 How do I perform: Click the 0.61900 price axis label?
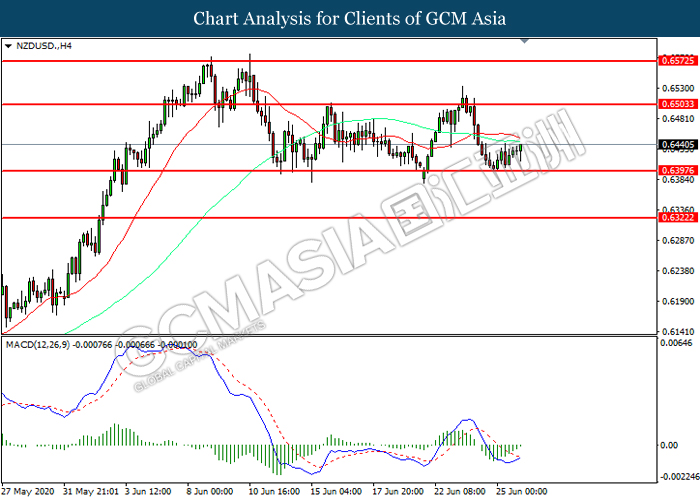(x=678, y=301)
